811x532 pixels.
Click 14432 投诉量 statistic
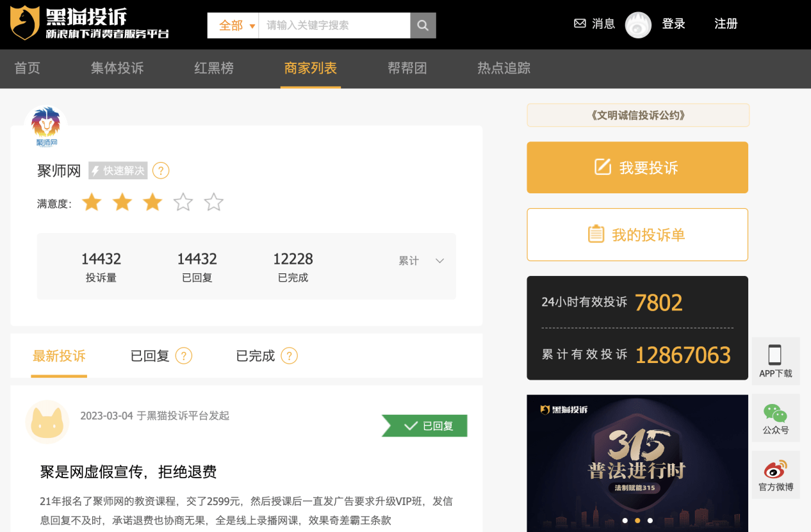click(101, 267)
